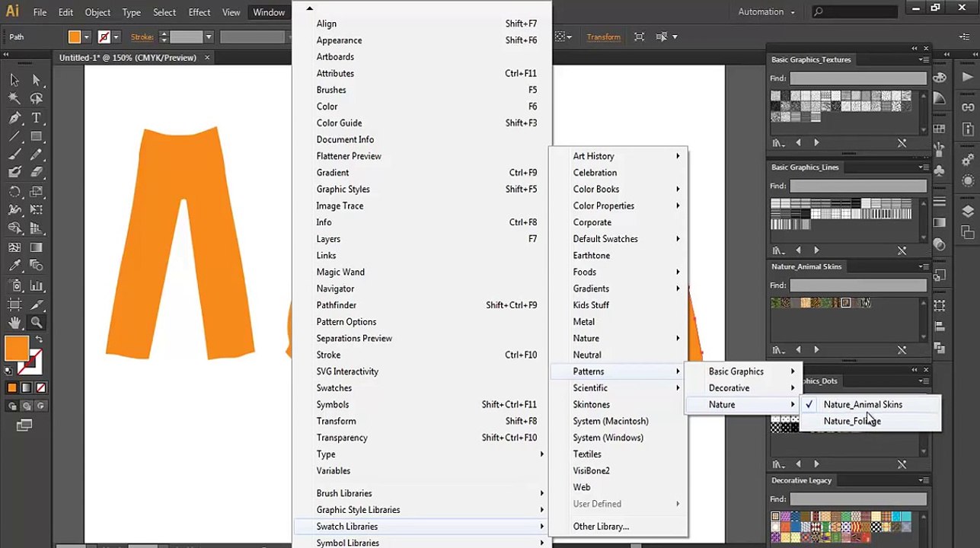Open the Effect menu

[x=200, y=12]
